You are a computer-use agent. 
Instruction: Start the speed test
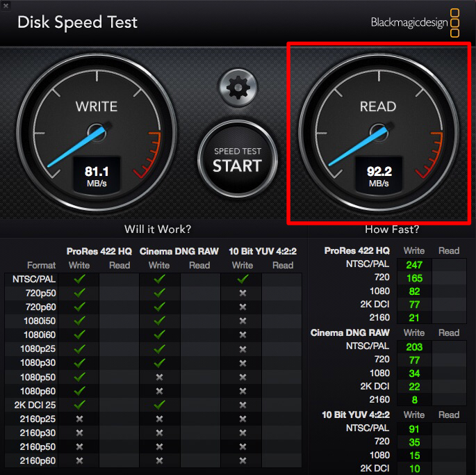pos(238,160)
